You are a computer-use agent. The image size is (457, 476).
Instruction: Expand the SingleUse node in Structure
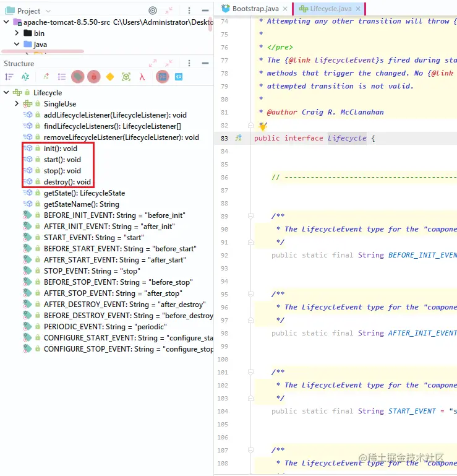tap(17, 103)
